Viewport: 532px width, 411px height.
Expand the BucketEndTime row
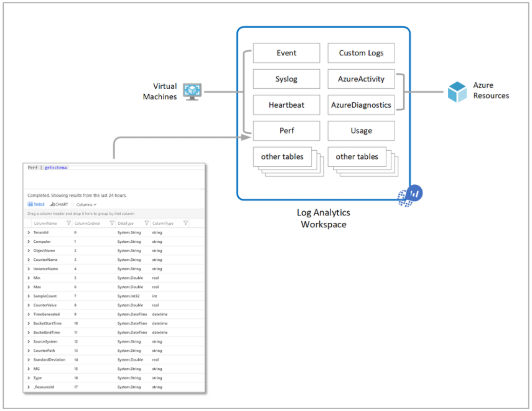[x=29, y=333]
